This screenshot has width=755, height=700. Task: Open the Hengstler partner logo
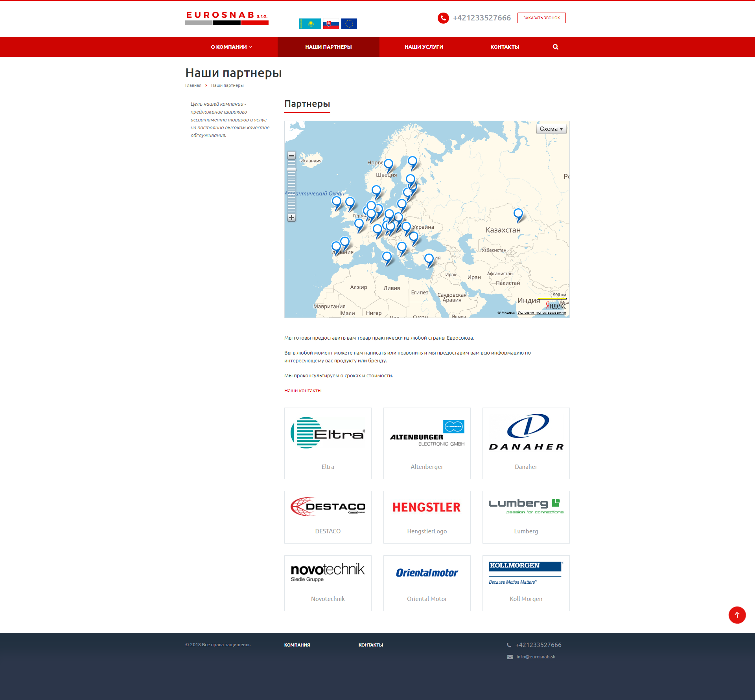coord(427,507)
